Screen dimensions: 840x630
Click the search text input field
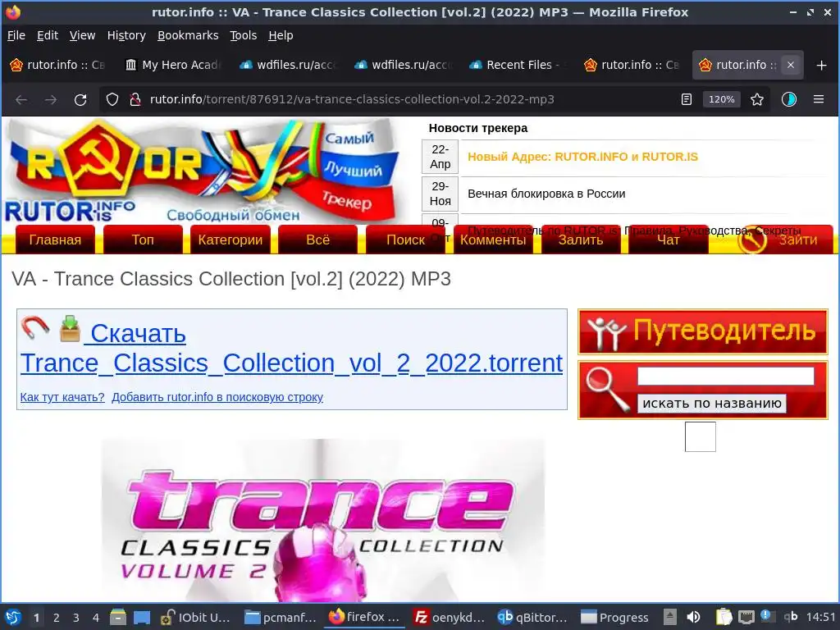(725, 376)
